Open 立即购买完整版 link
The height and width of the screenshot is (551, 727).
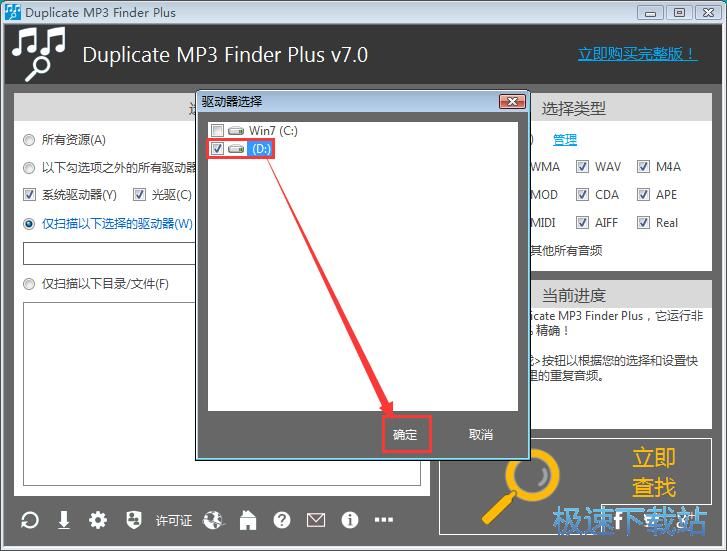click(x=637, y=54)
